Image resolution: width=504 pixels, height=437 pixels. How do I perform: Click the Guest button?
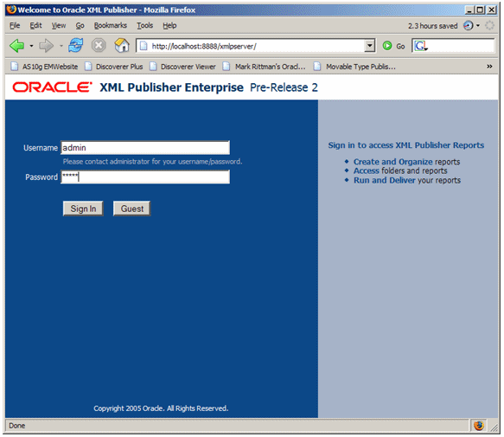pos(131,209)
